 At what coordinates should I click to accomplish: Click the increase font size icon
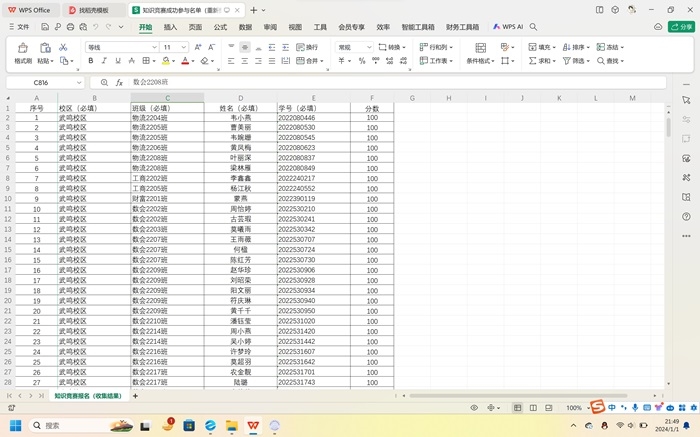click(197, 47)
